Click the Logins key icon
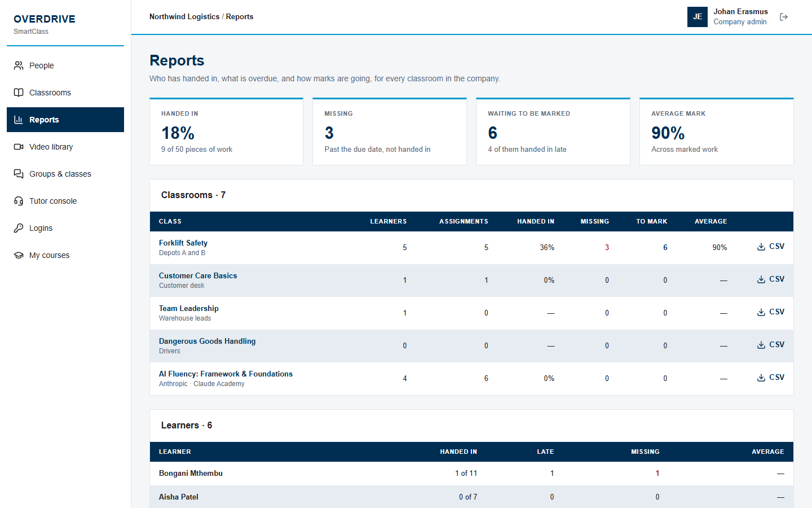 click(19, 228)
